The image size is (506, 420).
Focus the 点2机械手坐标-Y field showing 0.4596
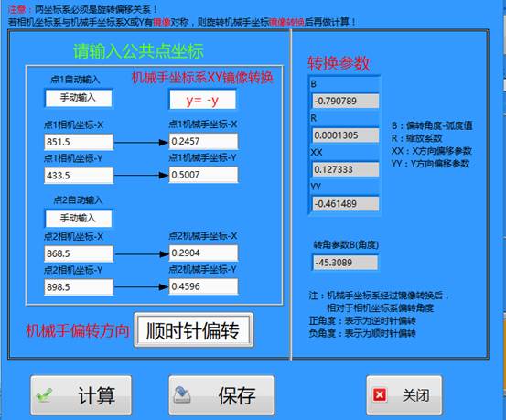(x=203, y=286)
